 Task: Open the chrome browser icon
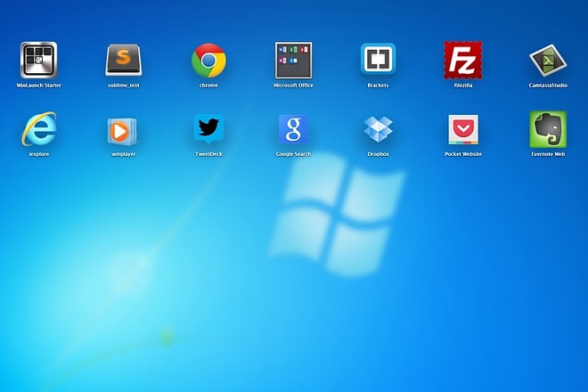pos(208,61)
